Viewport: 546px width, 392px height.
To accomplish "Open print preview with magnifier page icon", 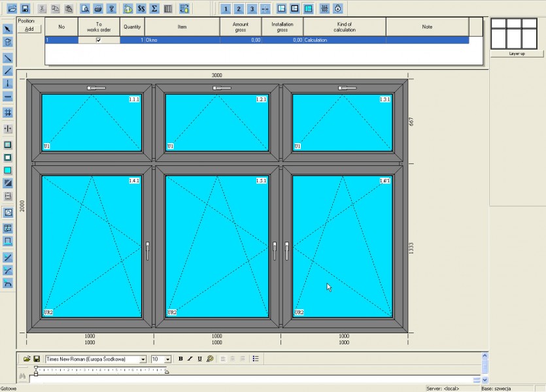I will pyautogui.click(x=85, y=8).
